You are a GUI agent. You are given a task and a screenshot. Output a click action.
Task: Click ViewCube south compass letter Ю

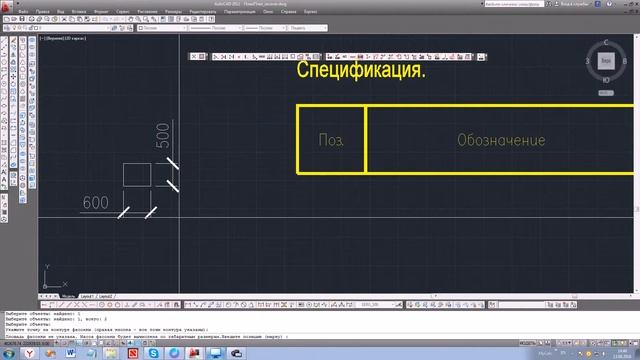[606, 80]
